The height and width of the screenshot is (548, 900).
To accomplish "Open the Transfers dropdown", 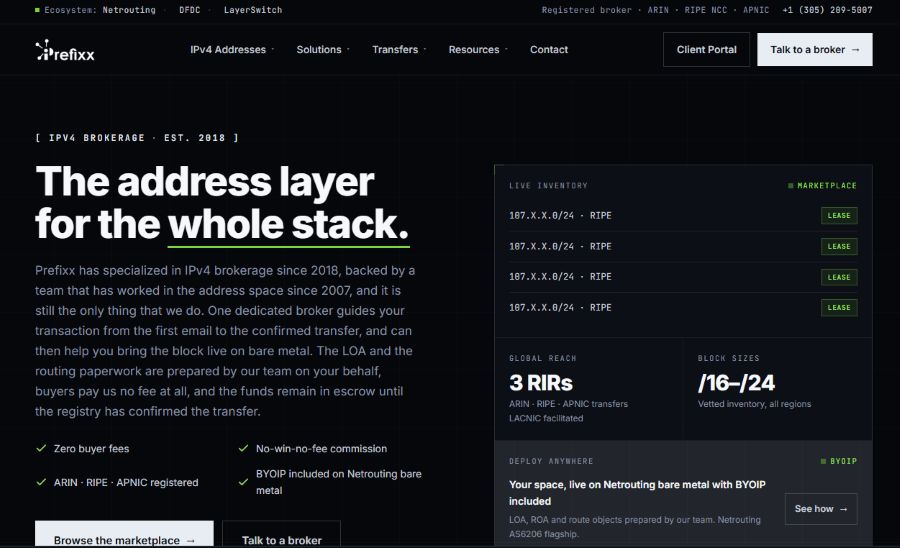I will (399, 50).
